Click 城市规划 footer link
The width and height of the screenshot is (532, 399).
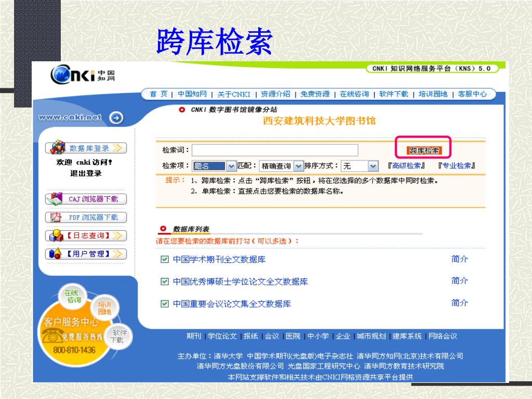pos(371,336)
